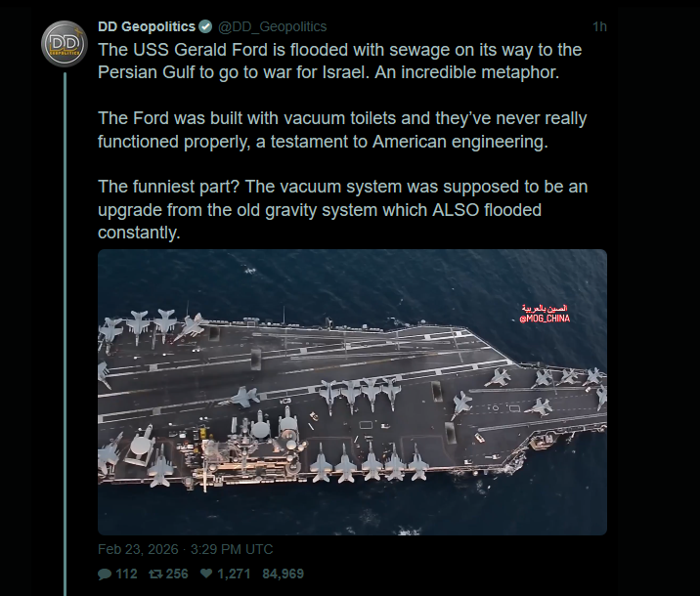Click the @DD_Geopolitics handle
The image size is (700, 596).
pos(272,26)
